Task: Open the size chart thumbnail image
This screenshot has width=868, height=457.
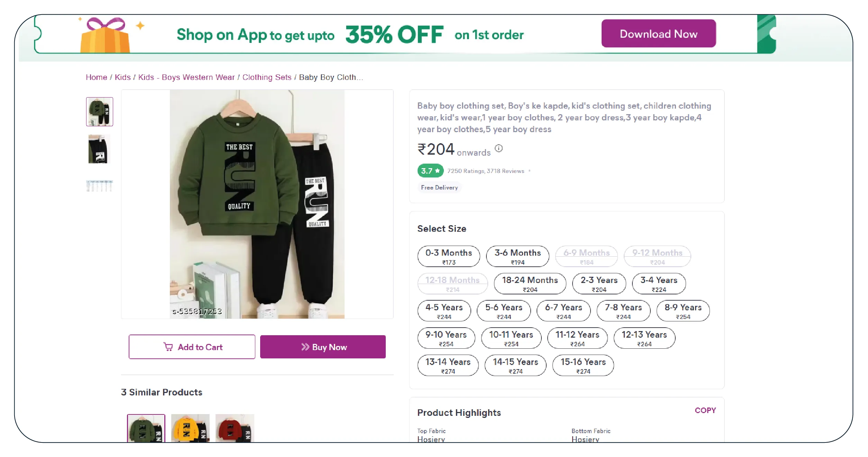Action: tap(99, 185)
